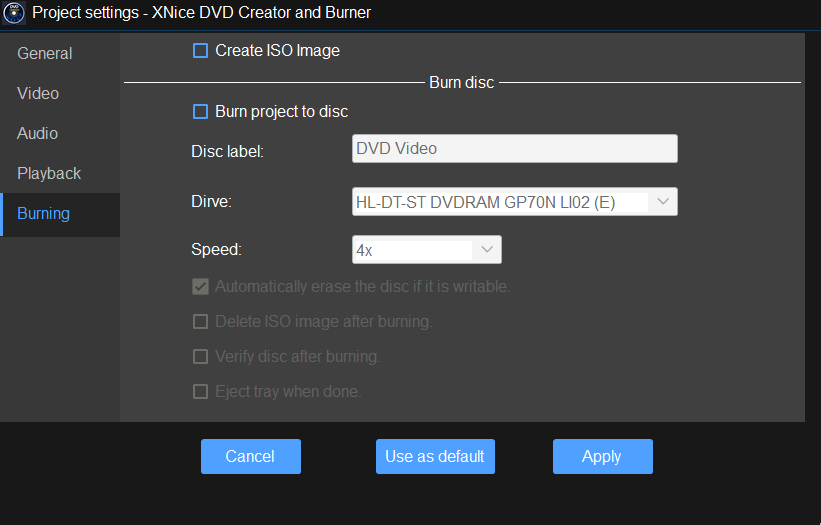Screen dimensions: 821x525
Task: Toggle Eject tray when done checkbox
Action: point(200,392)
